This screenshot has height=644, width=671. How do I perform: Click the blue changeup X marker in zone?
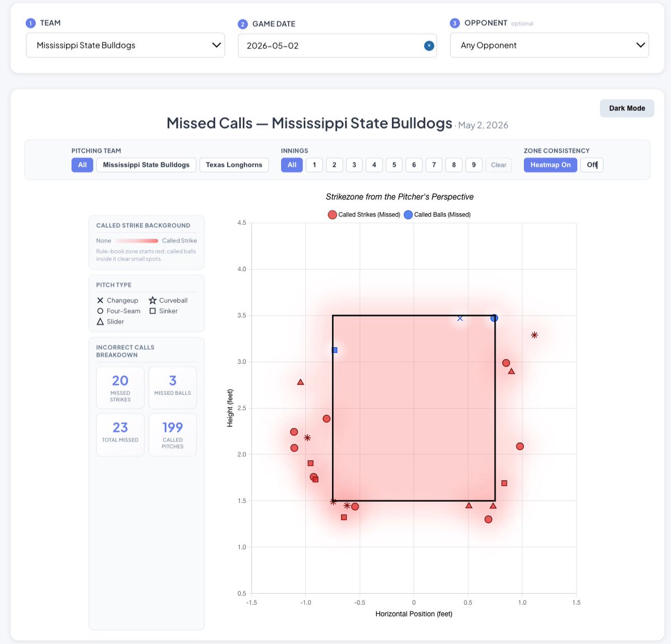[460, 318]
